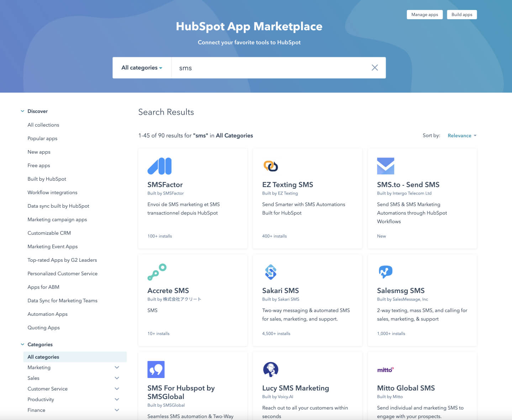Click "Built by SalesMessage, Inc" text
Viewport: 512px width, 420px height.
tap(402, 299)
